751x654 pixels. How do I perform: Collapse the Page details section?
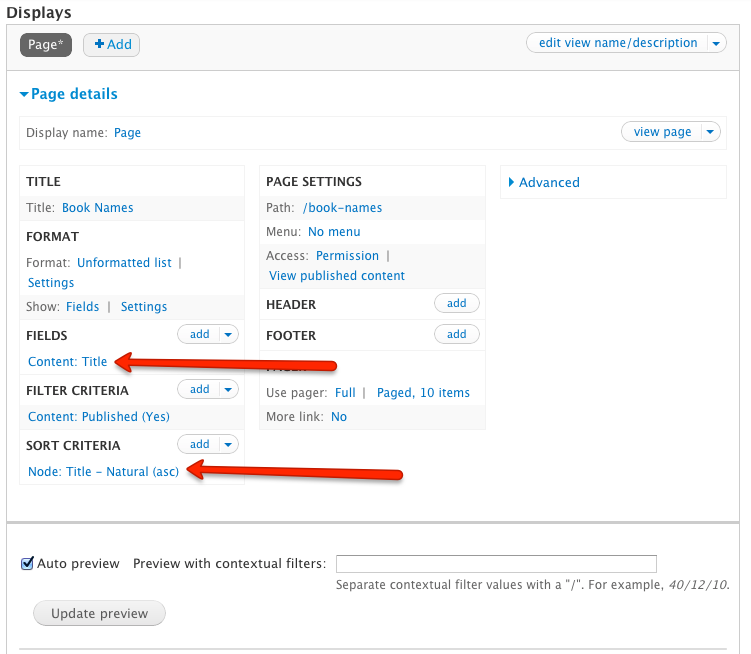click(x=68, y=94)
